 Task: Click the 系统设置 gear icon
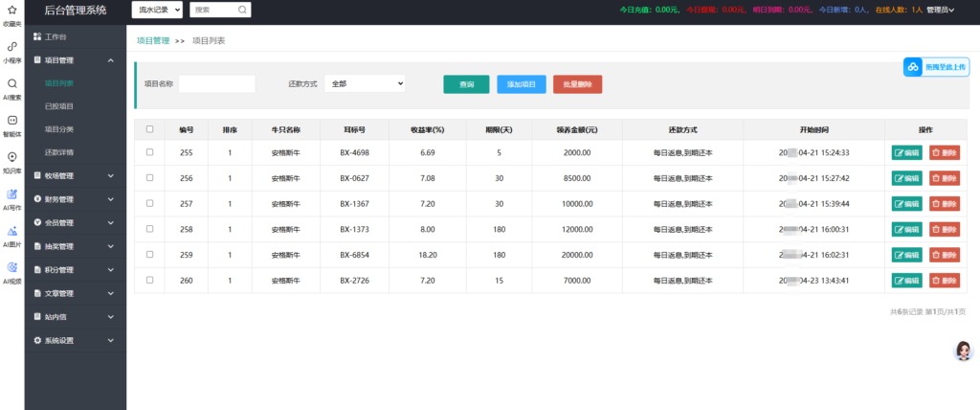tap(37, 340)
